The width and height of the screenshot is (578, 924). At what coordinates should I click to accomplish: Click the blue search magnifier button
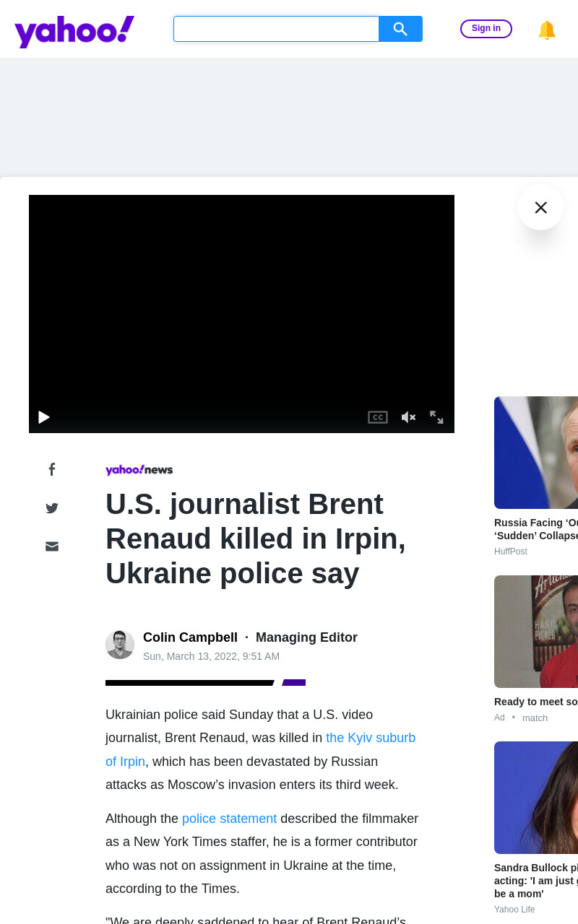pyautogui.click(x=400, y=29)
